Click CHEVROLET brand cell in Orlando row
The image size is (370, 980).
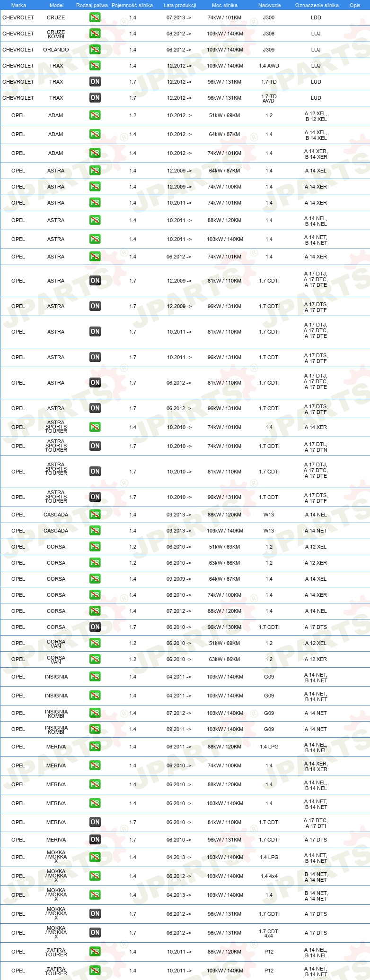[18, 50]
